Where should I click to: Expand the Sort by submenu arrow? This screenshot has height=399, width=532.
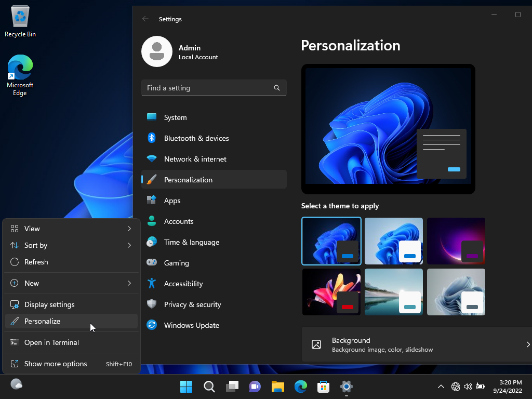[129, 245]
